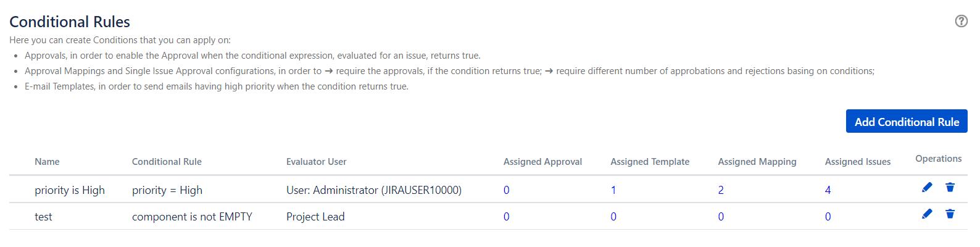Open Assigned Mapping count for priority rule
Screen dimensions: 980x247
[x=721, y=190]
